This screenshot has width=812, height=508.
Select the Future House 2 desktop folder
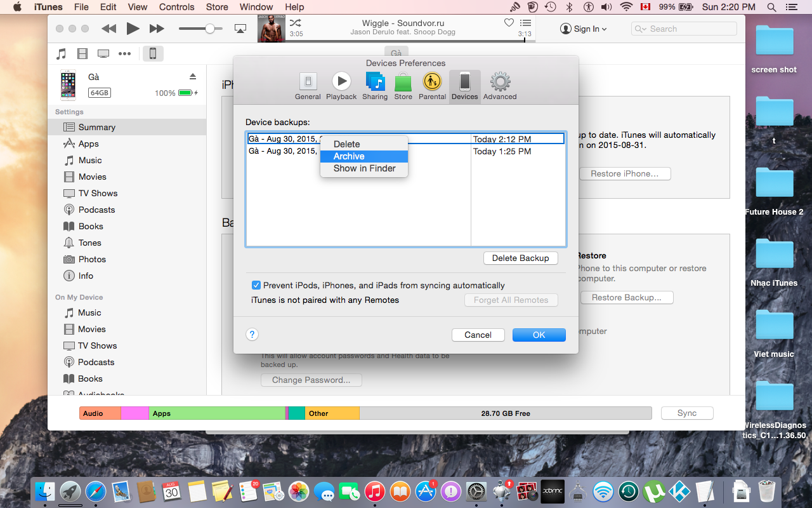coord(774,190)
